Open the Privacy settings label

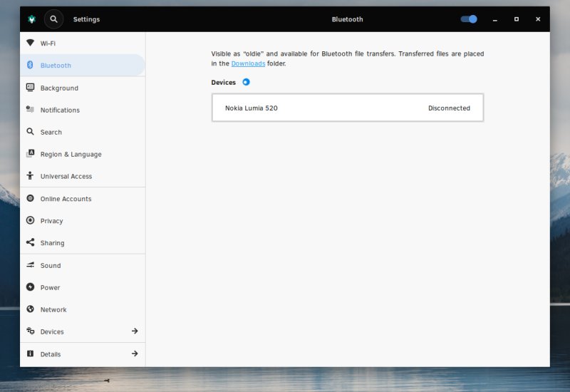point(51,221)
